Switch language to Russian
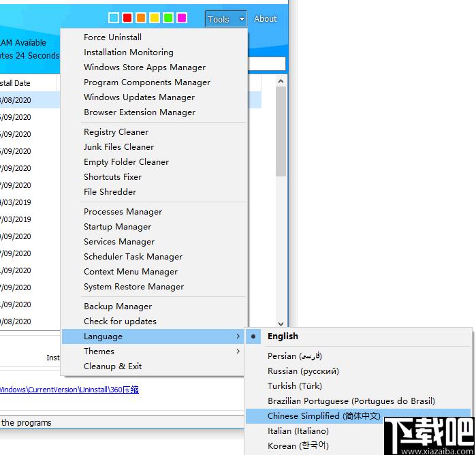 click(x=358, y=371)
